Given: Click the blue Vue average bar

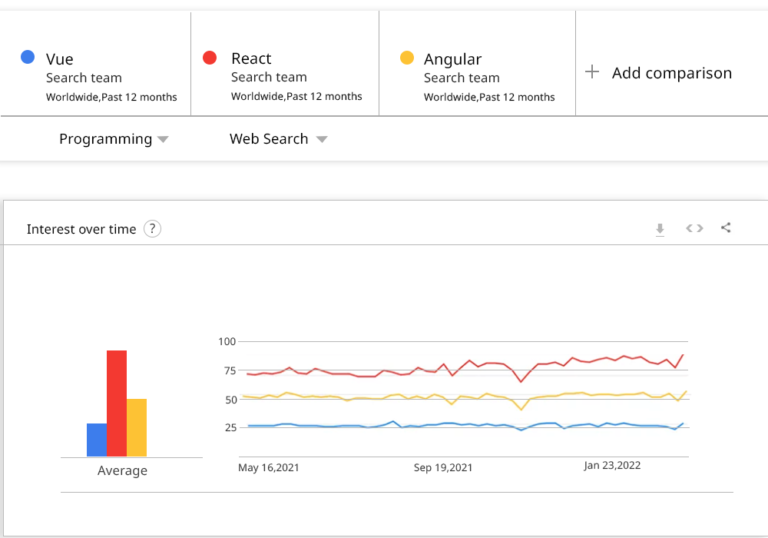Looking at the screenshot, I should [96, 439].
